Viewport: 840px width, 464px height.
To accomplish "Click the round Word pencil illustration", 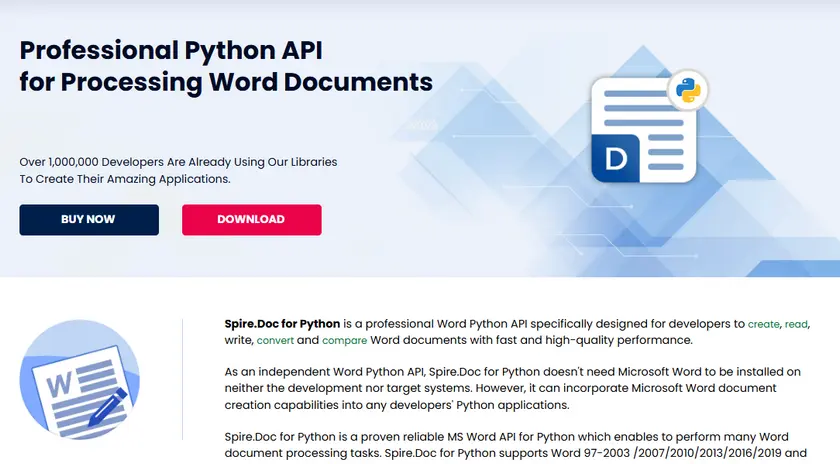I will tap(80, 380).
